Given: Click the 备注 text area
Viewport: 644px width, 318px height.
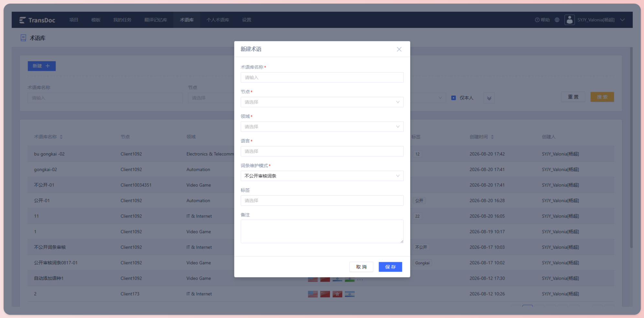Looking at the screenshot, I should pyautogui.click(x=322, y=232).
